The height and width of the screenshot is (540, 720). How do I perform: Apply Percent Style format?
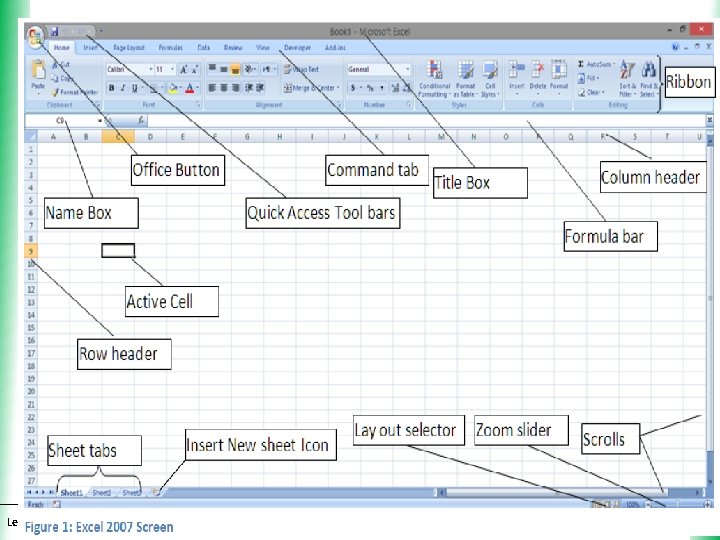370,87
